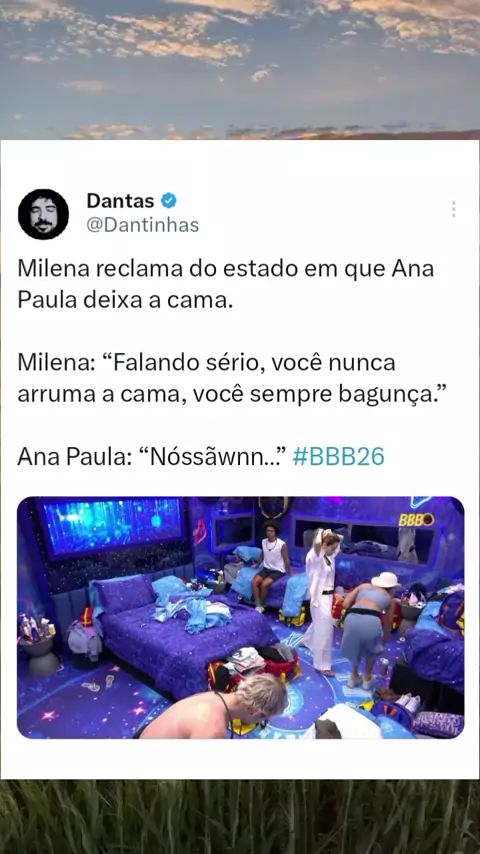The image size is (480, 854).
Task: Tap the grass background below tweet
Action: coord(240,816)
